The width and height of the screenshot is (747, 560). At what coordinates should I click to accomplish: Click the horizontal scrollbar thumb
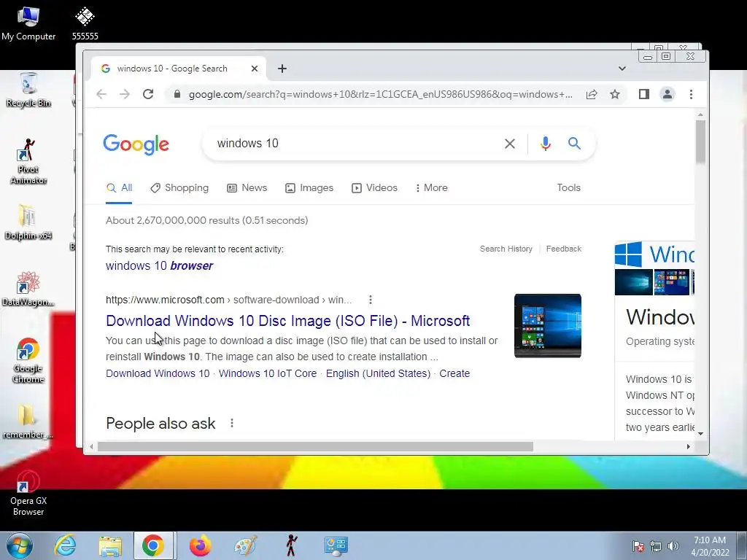[x=315, y=447]
